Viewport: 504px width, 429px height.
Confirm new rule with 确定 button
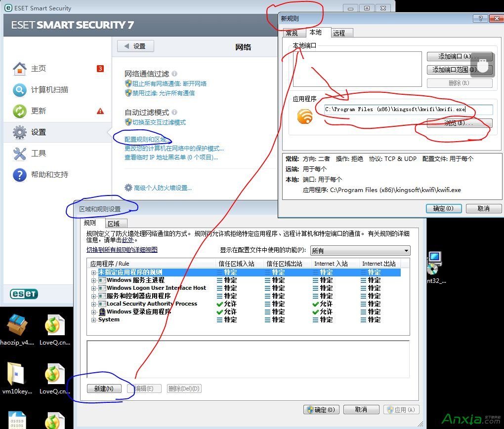coord(444,208)
